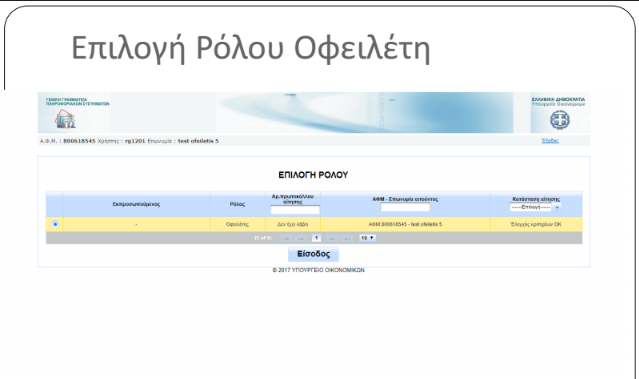
Task: Click the ΑΦΜ 800618545 - test ofeiletis 5 cell
Action: pyautogui.click(x=405, y=225)
